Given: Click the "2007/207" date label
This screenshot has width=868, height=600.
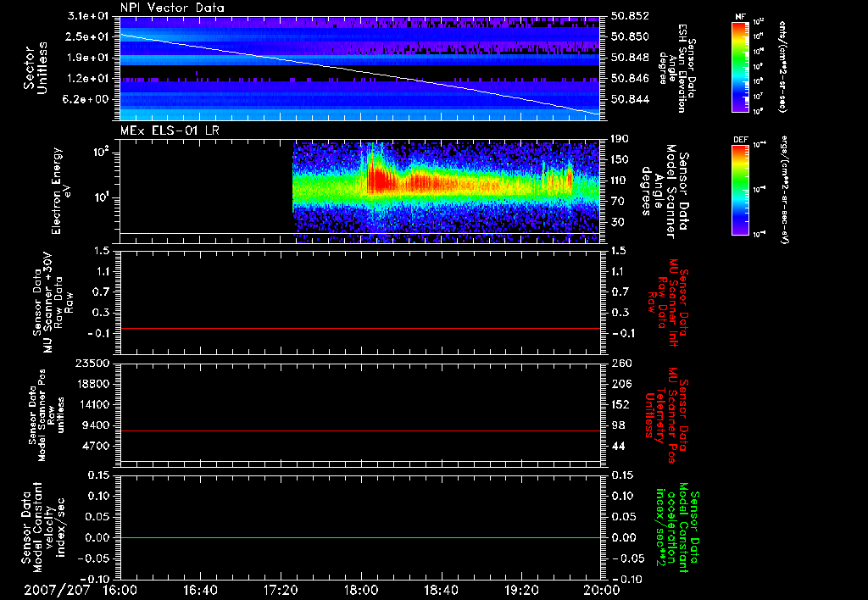Looking at the screenshot, I should click(57, 590).
